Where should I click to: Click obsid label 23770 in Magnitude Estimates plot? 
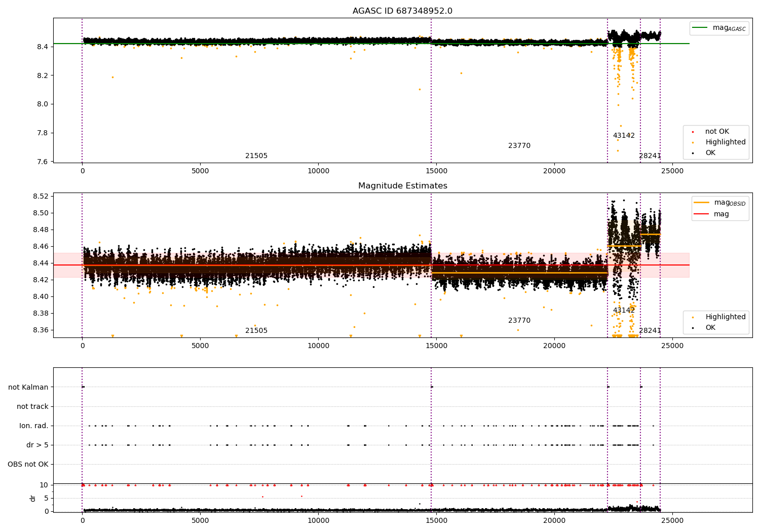[519, 321]
